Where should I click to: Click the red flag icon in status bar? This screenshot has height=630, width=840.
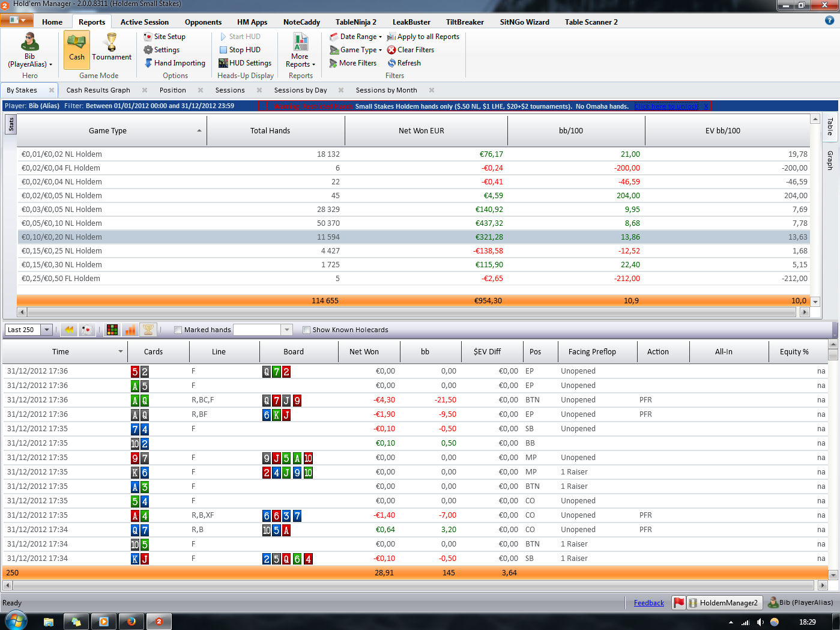(678, 602)
